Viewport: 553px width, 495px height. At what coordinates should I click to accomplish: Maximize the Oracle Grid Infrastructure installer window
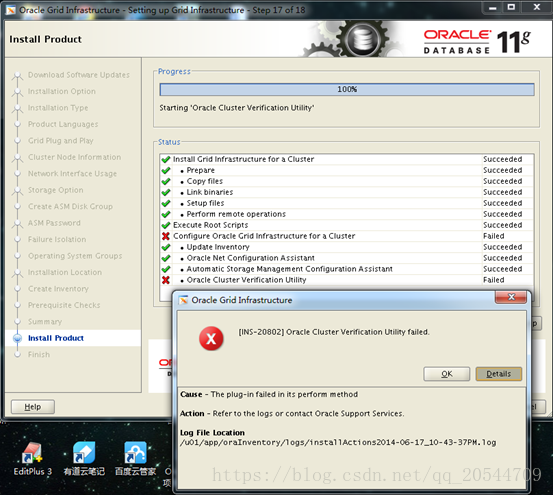pyautogui.click(x=511, y=7)
